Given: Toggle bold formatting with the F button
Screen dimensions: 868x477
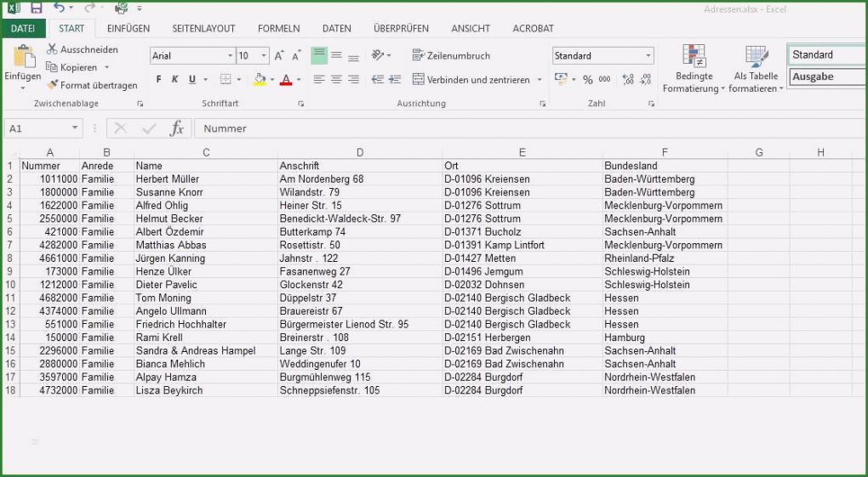Looking at the screenshot, I should [158, 79].
